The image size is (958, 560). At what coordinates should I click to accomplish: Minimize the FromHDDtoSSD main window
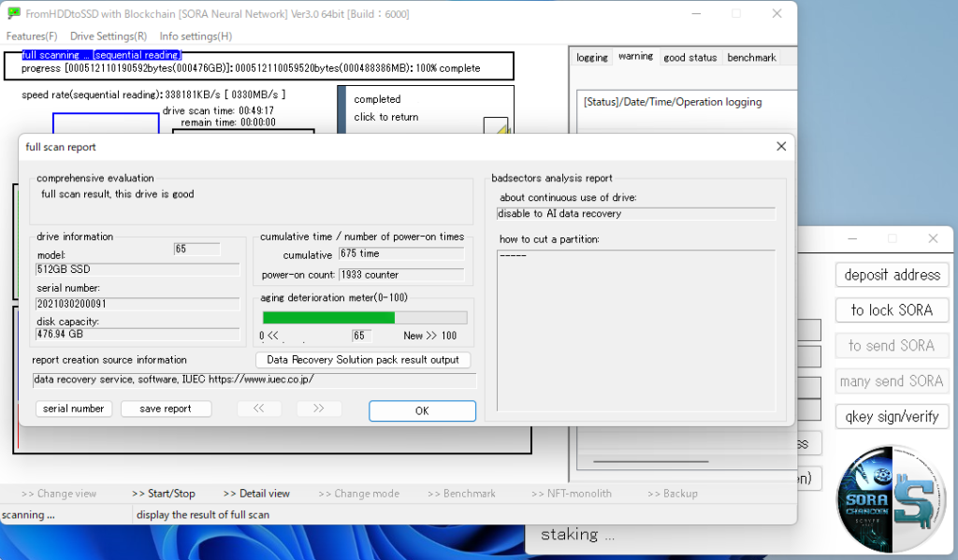(696, 13)
